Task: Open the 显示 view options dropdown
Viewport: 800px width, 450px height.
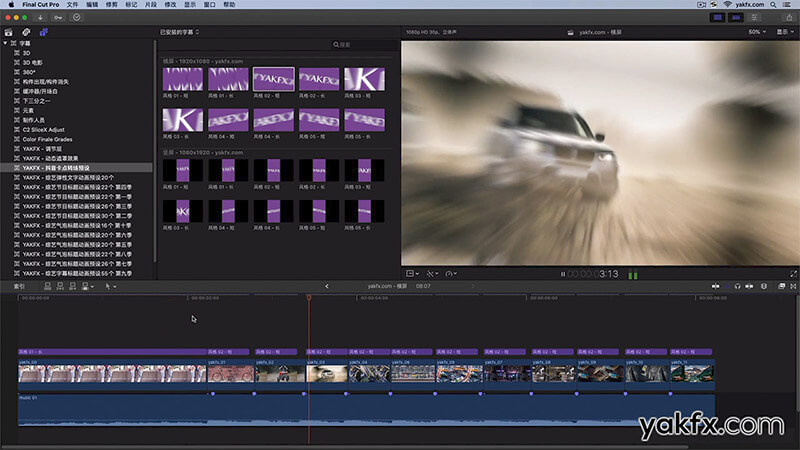Action: (785, 32)
